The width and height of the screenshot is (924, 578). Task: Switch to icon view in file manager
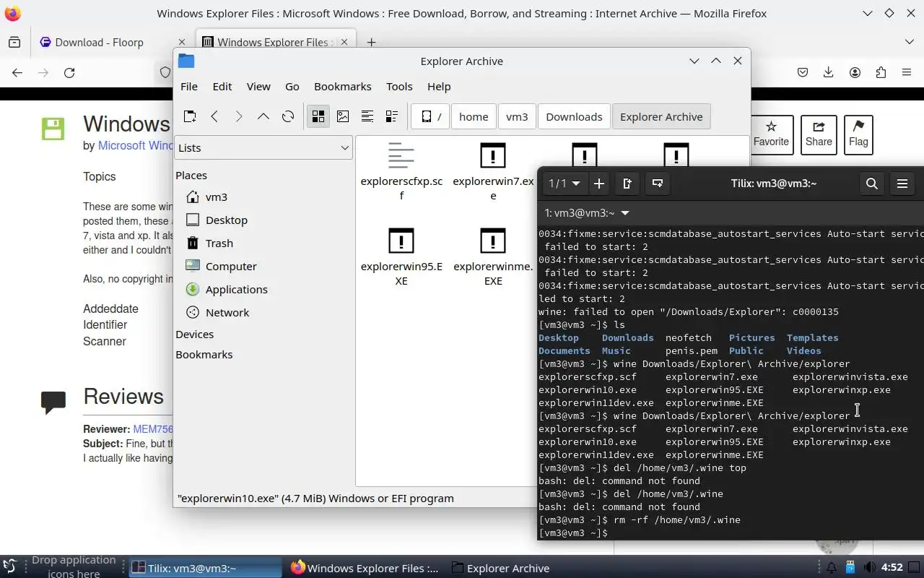coord(318,116)
